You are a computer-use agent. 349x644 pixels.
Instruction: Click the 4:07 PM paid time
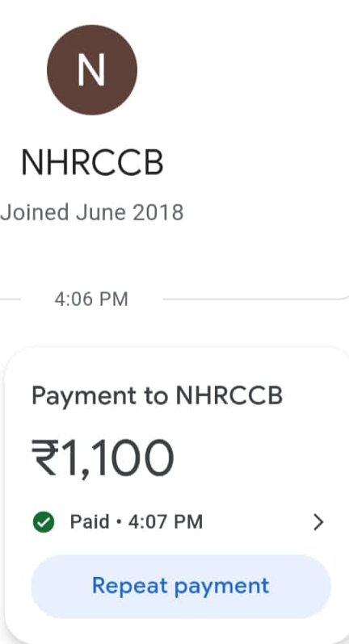tap(166, 522)
